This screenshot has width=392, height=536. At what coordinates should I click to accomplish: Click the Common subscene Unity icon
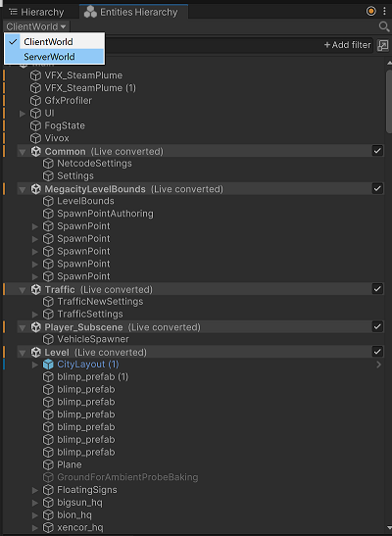click(36, 152)
